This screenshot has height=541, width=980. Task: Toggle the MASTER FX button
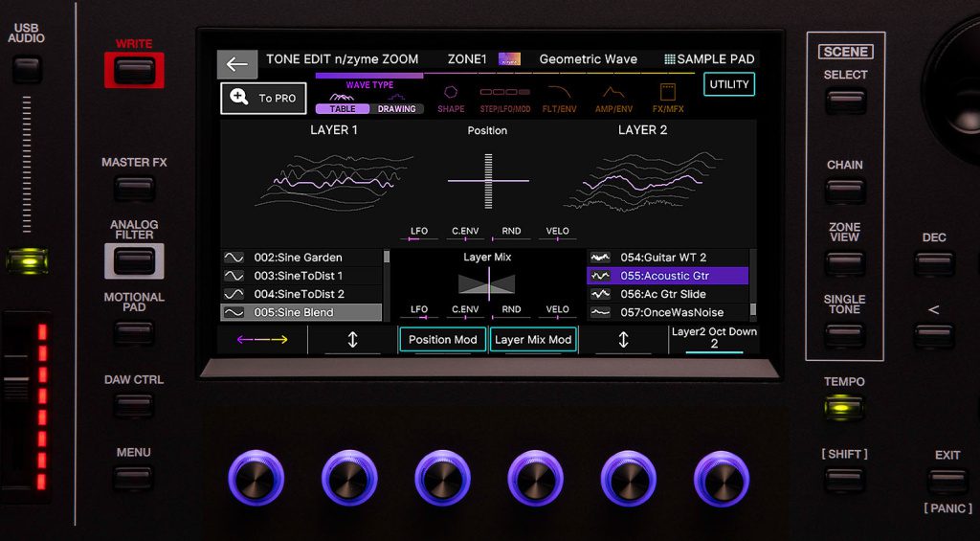pyautogui.click(x=134, y=189)
